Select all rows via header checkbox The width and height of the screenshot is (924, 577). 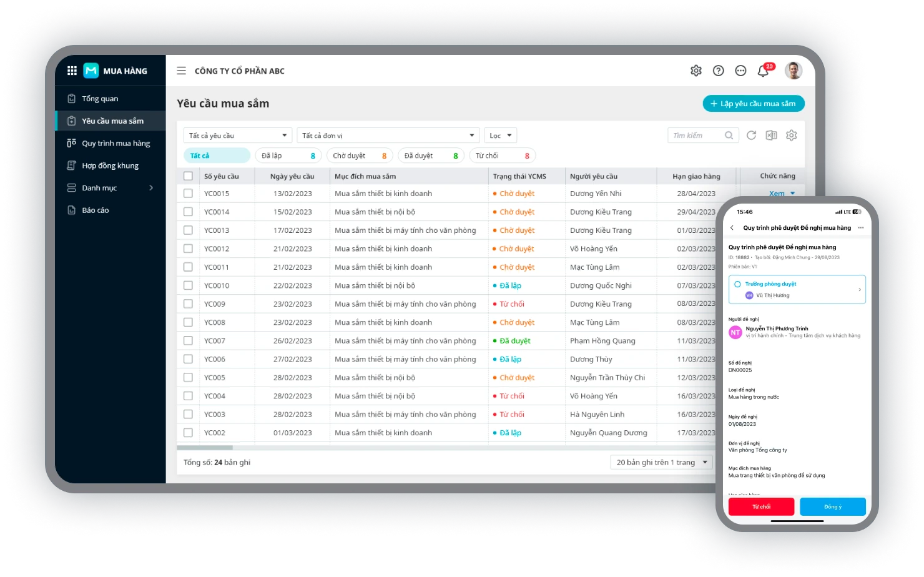pos(188,176)
